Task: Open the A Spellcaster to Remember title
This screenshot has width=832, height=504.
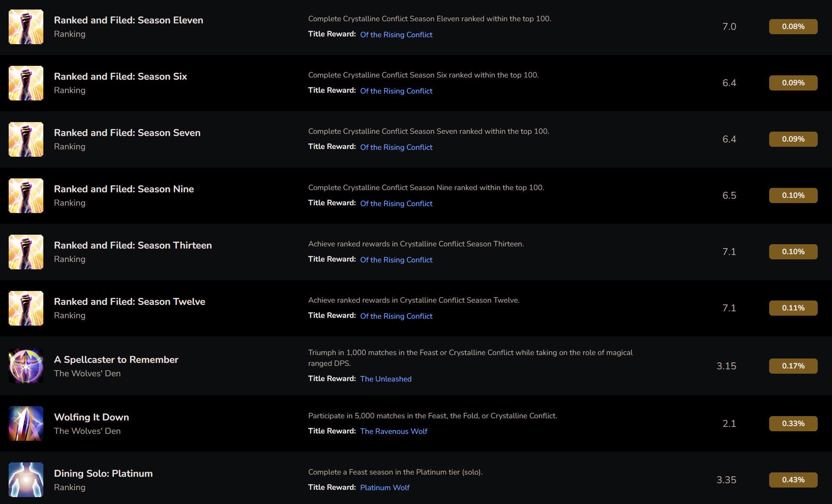Action: click(x=116, y=359)
